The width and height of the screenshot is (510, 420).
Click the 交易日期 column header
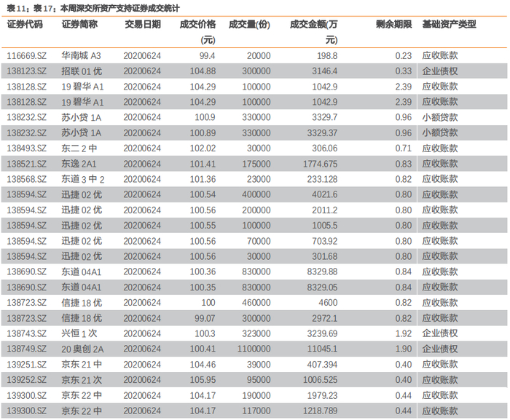click(143, 24)
